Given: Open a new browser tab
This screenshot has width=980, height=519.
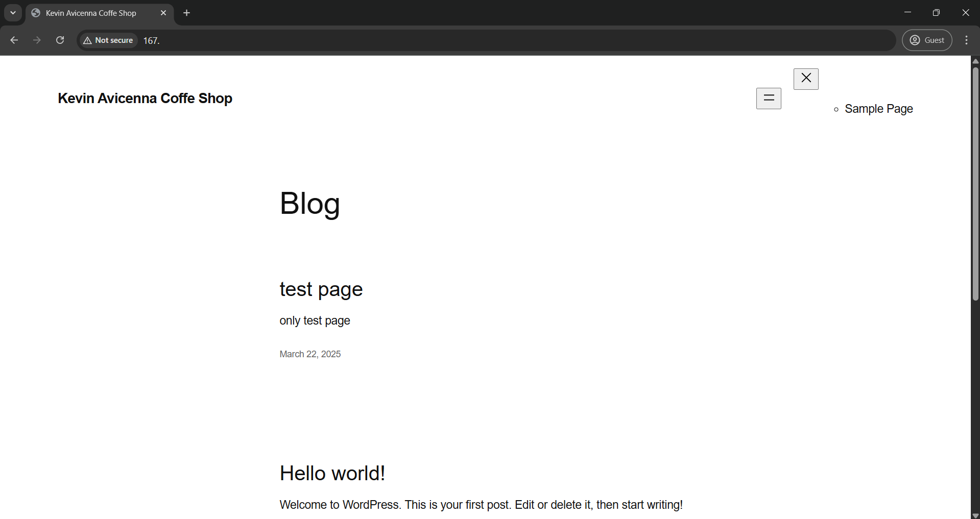Looking at the screenshot, I should tap(187, 13).
